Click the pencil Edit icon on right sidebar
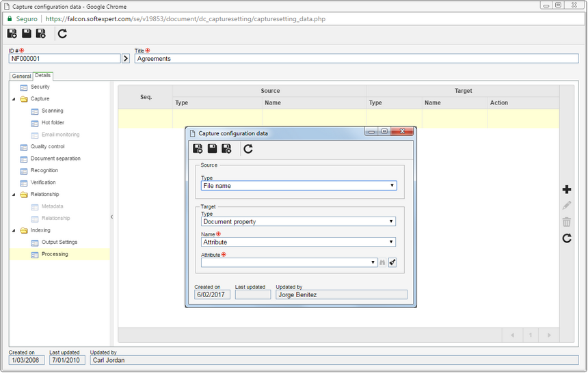This screenshot has height=373, width=588. pyautogui.click(x=567, y=206)
